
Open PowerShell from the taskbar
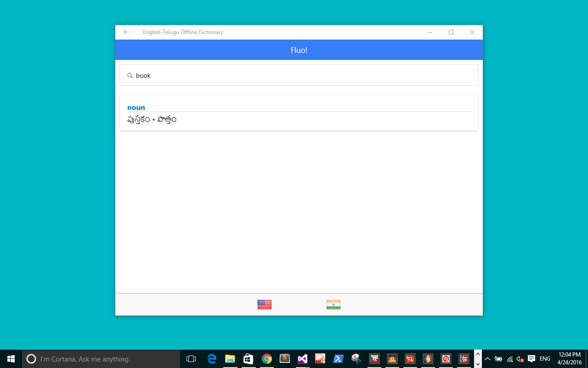pyautogui.click(x=339, y=359)
